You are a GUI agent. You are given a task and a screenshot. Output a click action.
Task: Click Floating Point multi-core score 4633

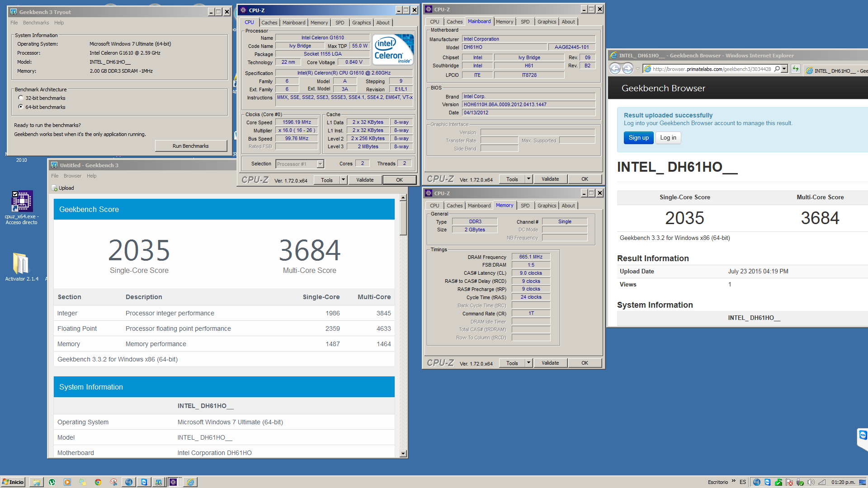tap(383, 328)
